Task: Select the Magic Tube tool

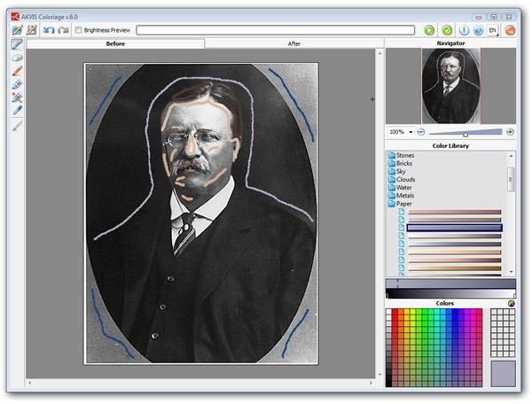Action: point(17,97)
